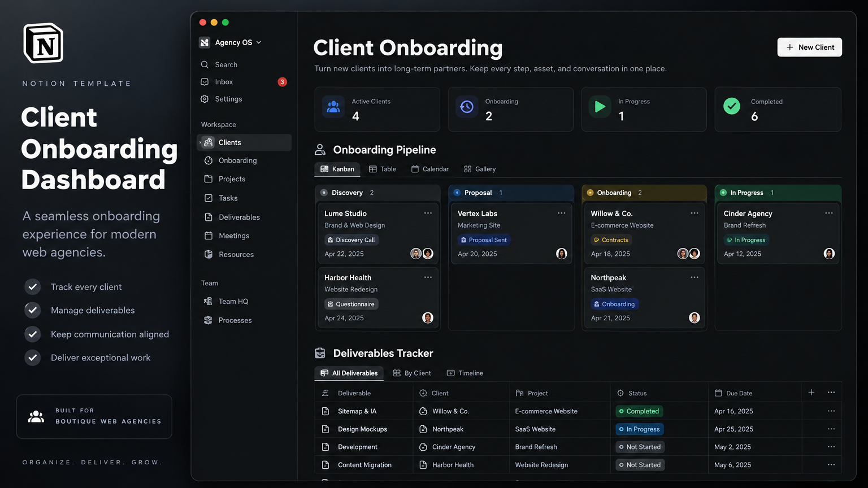The image size is (868, 488).
Task: Switch pipeline to Gallery view
Action: tap(480, 169)
